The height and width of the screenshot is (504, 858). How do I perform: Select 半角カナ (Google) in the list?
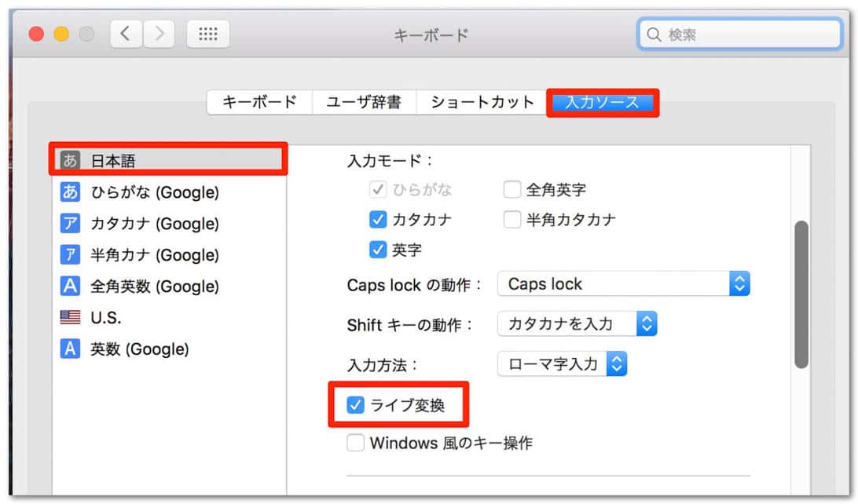click(x=168, y=254)
